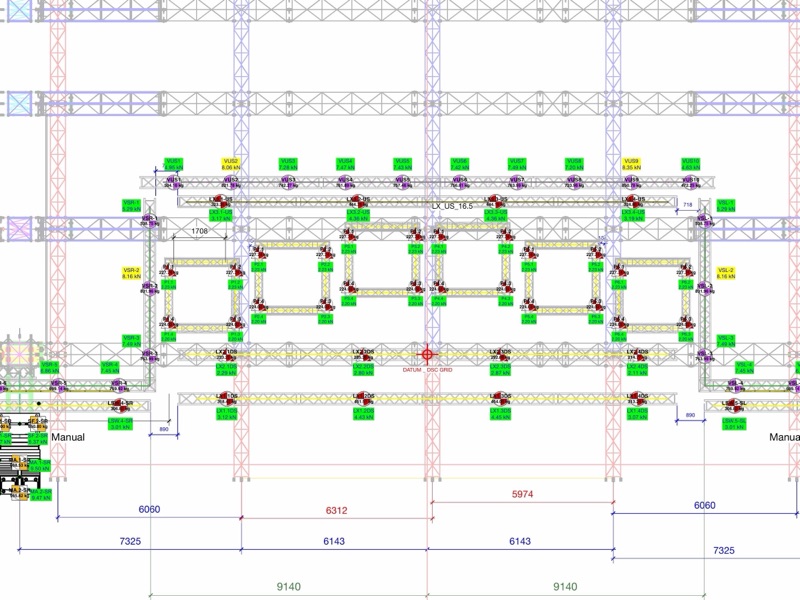Click the LX_US_16.5 truss name text

[452, 206]
